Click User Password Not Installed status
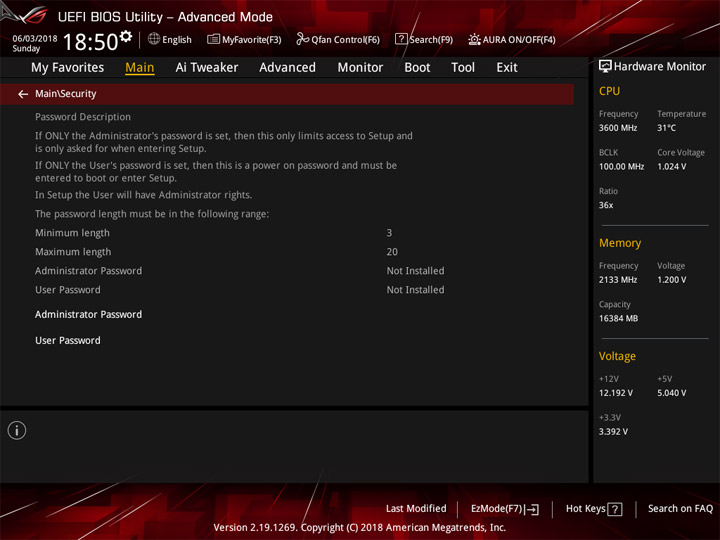 click(x=416, y=290)
